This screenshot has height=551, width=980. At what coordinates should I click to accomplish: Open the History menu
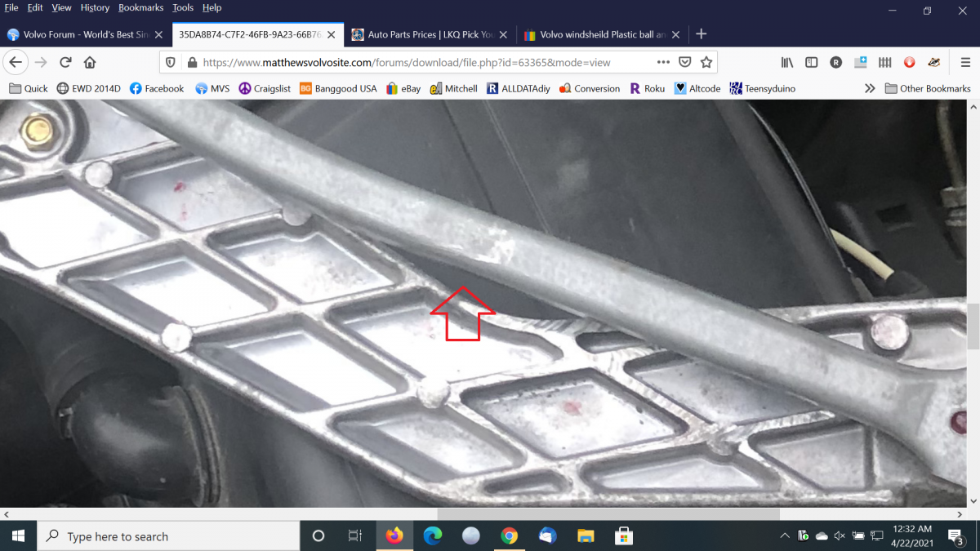point(95,7)
